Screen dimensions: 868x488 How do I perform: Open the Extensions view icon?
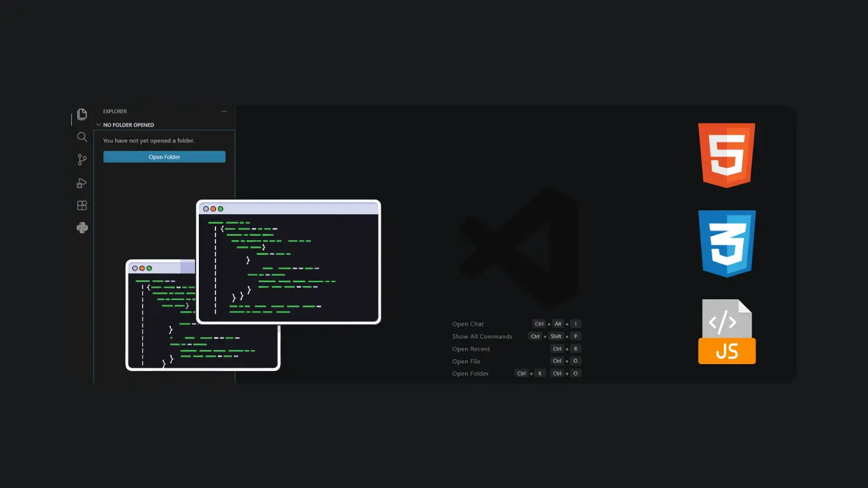[82, 205]
